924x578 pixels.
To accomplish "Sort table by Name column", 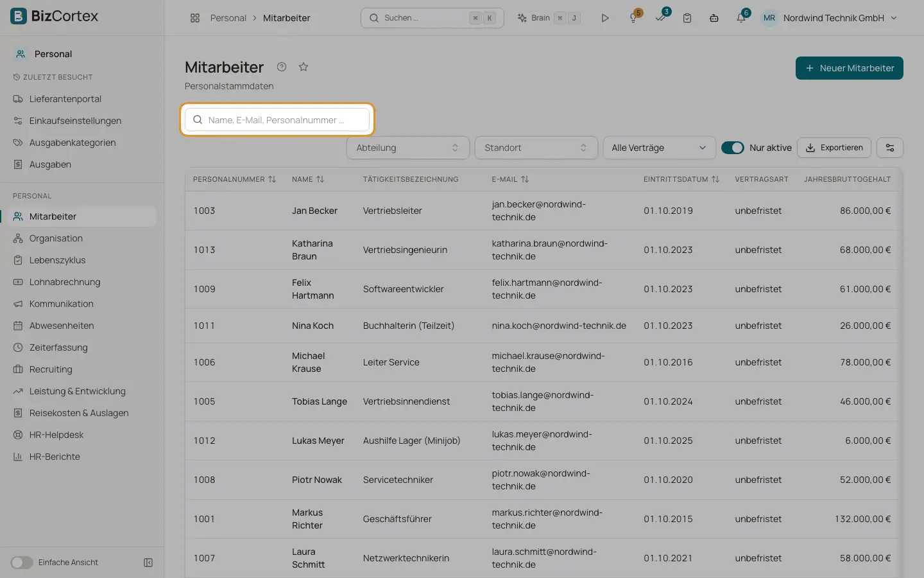I will [308, 179].
